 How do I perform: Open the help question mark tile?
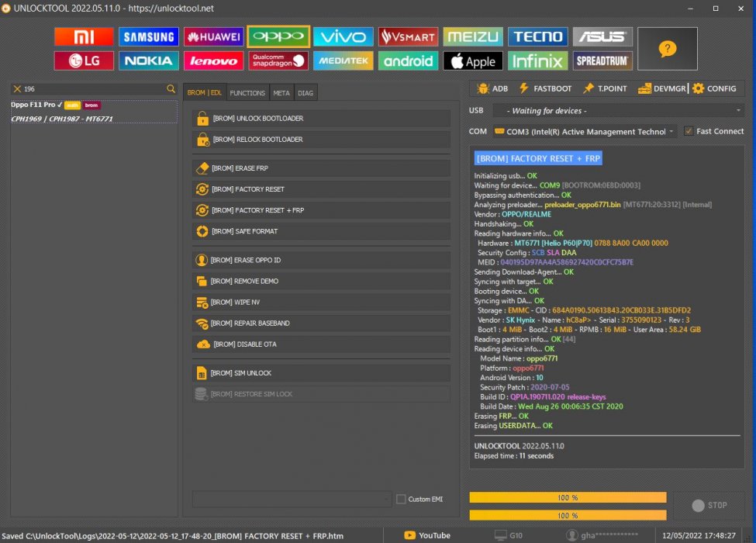tap(668, 49)
